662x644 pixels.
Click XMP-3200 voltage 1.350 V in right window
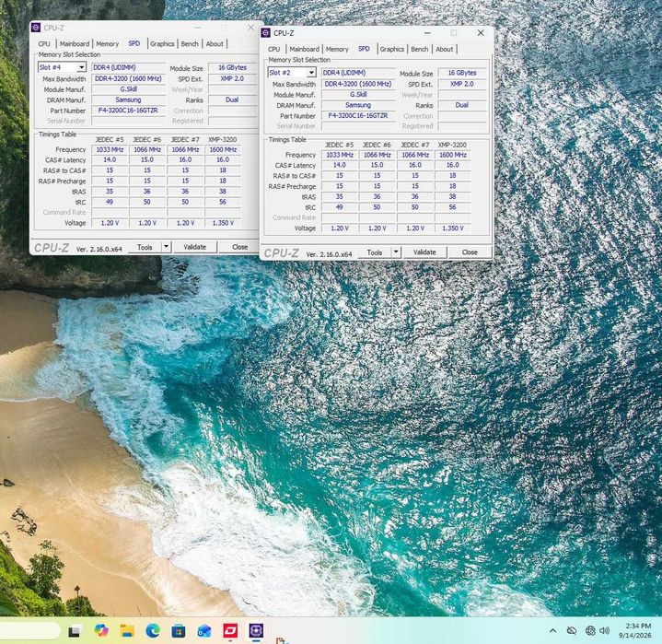(x=453, y=228)
